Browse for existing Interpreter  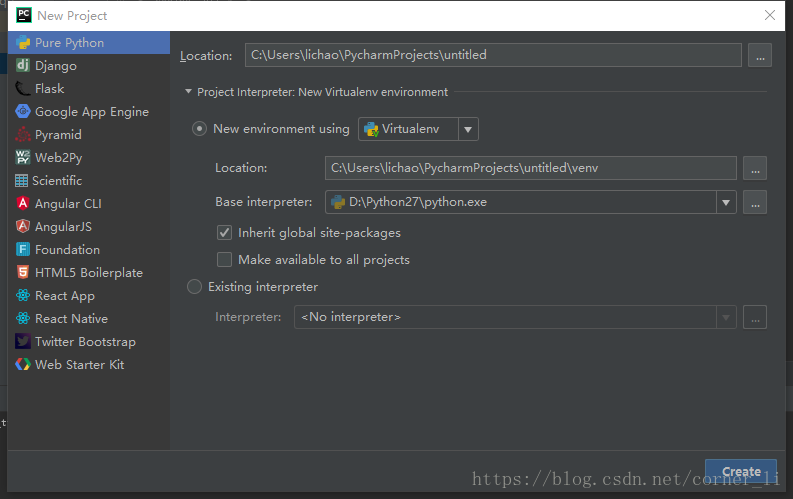pyautogui.click(x=755, y=317)
